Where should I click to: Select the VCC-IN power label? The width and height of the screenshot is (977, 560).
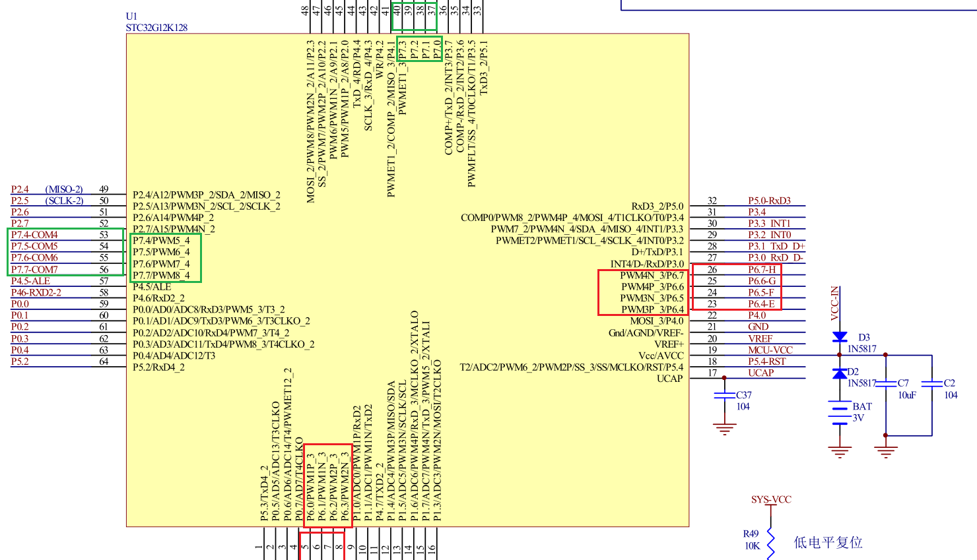pyautogui.click(x=834, y=303)
